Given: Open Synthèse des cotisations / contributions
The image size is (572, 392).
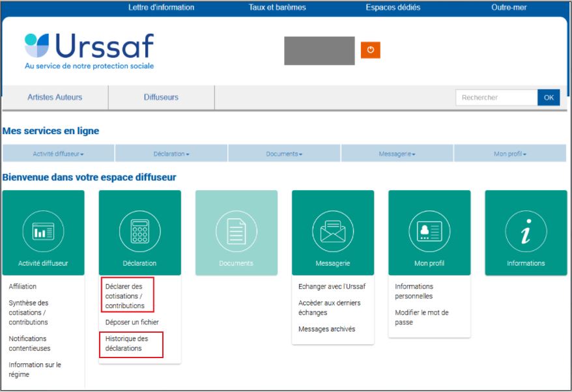Looking at the screenshot, I should tap(29, 313).
